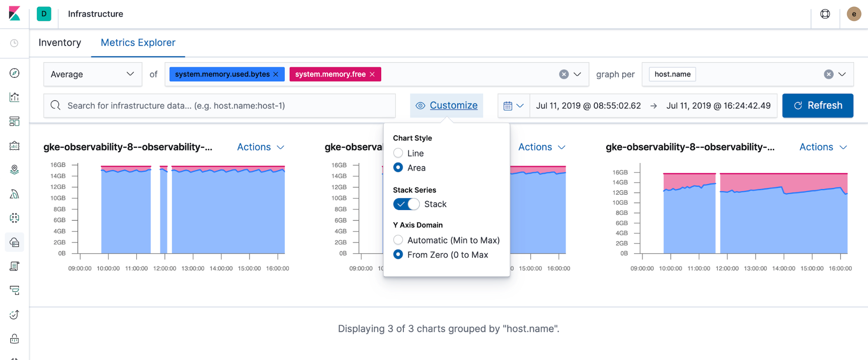
Task: Open Dashboard icon in sidebar
Action: pos(14,121)
